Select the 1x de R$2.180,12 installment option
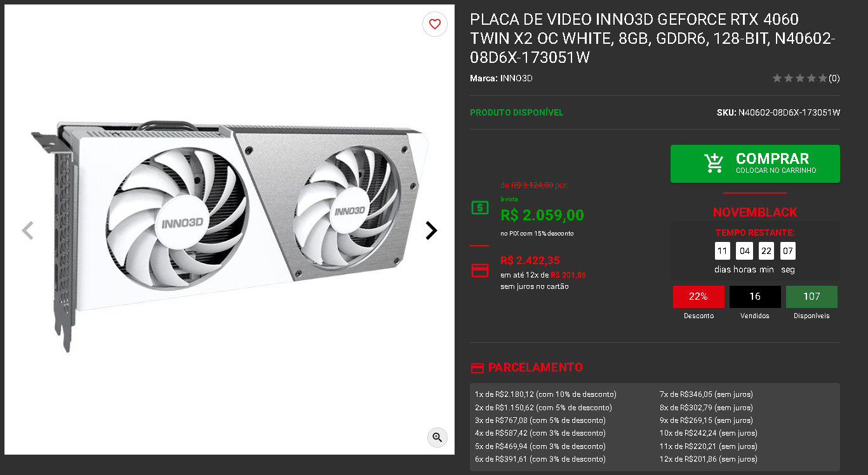The height and width of the screenshot is (475, 868). coord(545,394)
